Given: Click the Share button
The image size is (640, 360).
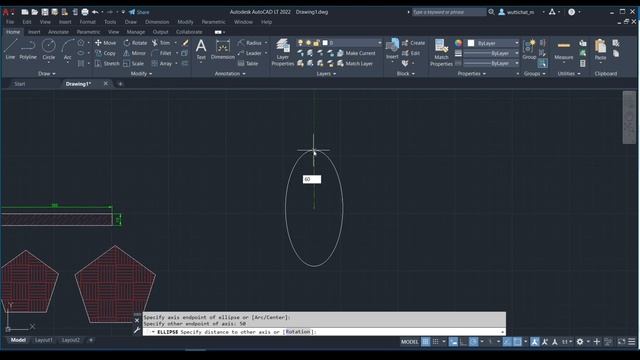Looking at the screenshot, I should 139,12.
